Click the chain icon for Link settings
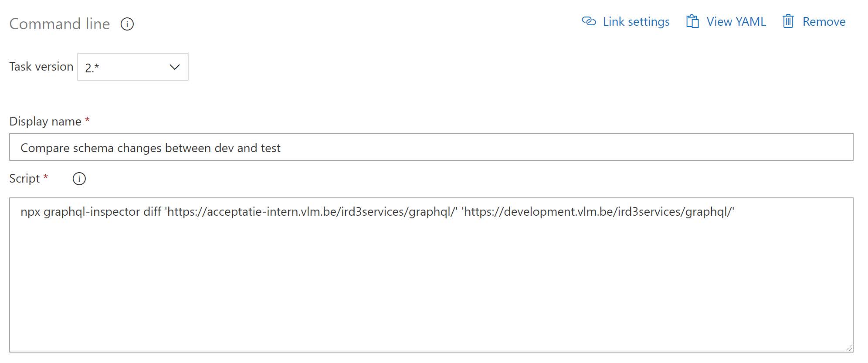868x363 pixels. (x=589, y=21)
